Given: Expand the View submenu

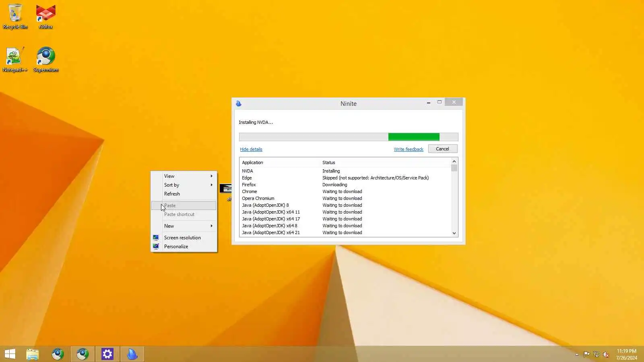Looking at the screenshot, I should (x=184, y=176).
